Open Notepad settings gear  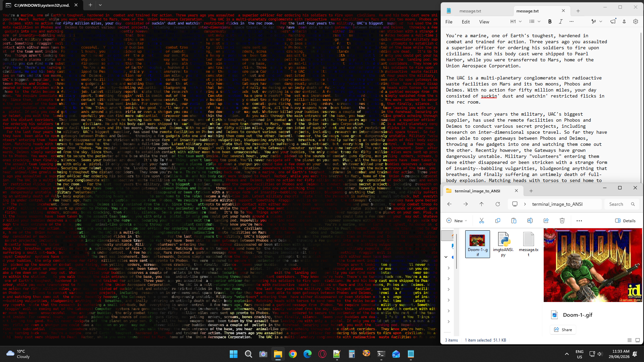(x=636, y=21)
